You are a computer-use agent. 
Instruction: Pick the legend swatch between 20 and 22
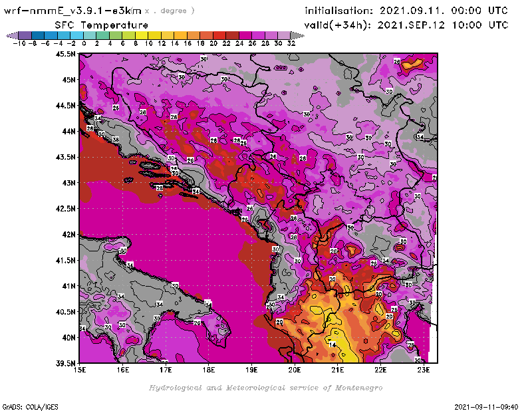tap(219, 35)
